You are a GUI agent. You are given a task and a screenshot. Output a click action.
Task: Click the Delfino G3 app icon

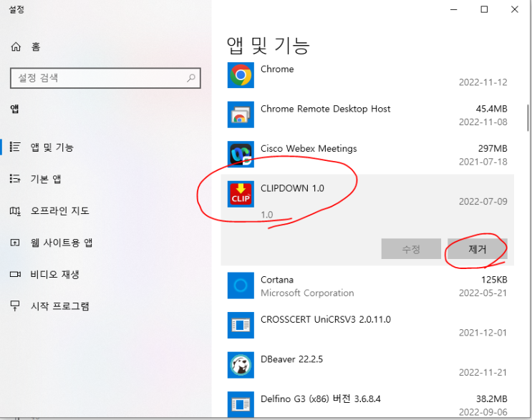click(x=241, y=404)
